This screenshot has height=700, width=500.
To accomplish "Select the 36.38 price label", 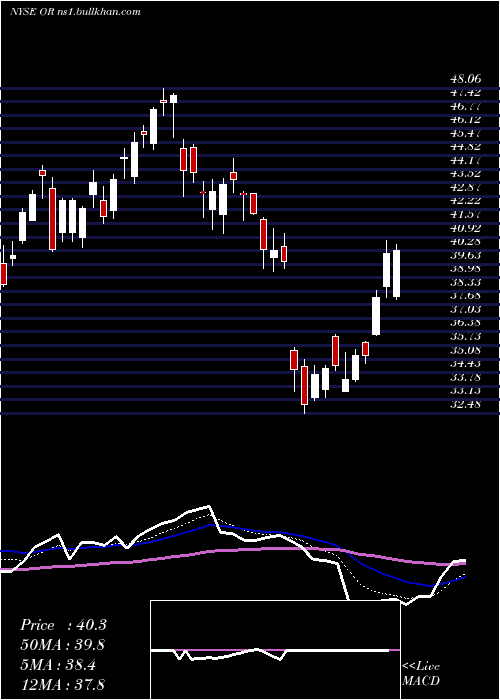I will coord(464,323).
